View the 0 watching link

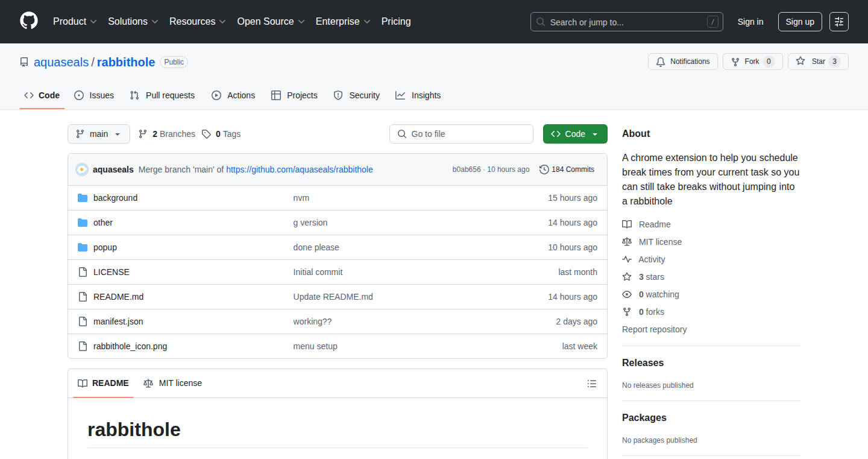[650, 294]
